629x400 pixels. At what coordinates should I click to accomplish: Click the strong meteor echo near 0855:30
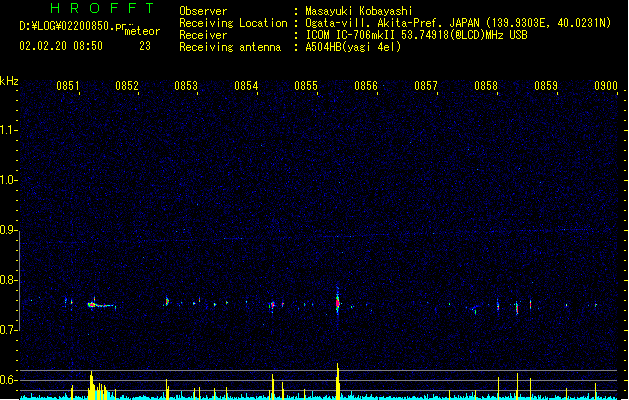337,302
